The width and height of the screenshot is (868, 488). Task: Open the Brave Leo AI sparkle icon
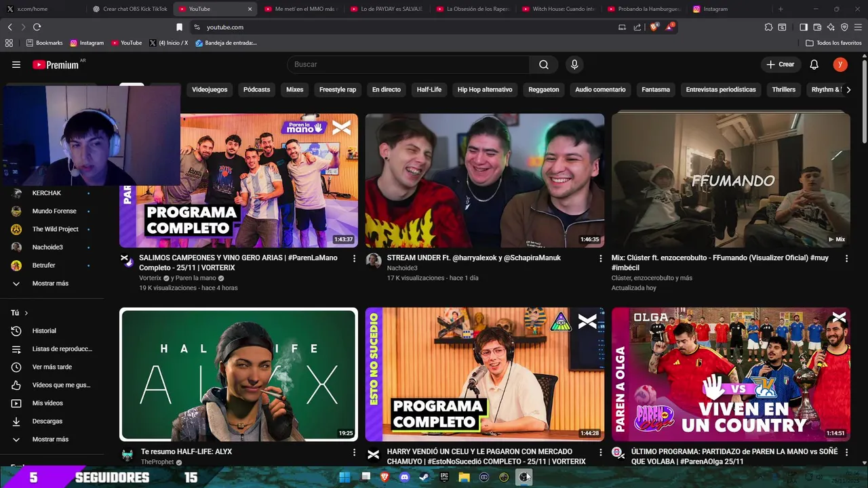tap(831, 27)
